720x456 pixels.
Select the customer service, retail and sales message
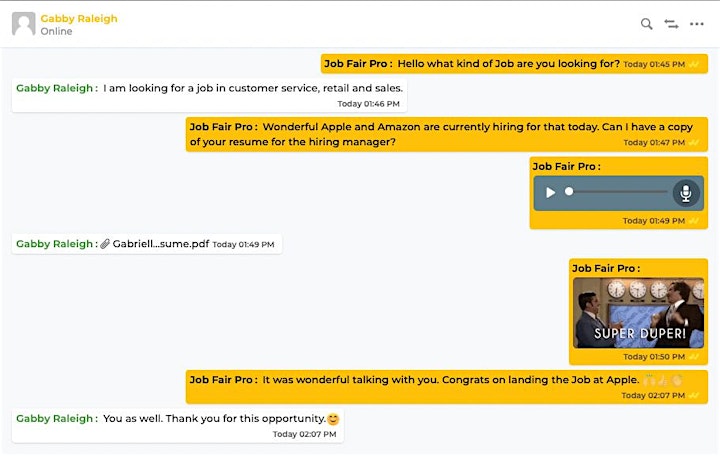209,96
